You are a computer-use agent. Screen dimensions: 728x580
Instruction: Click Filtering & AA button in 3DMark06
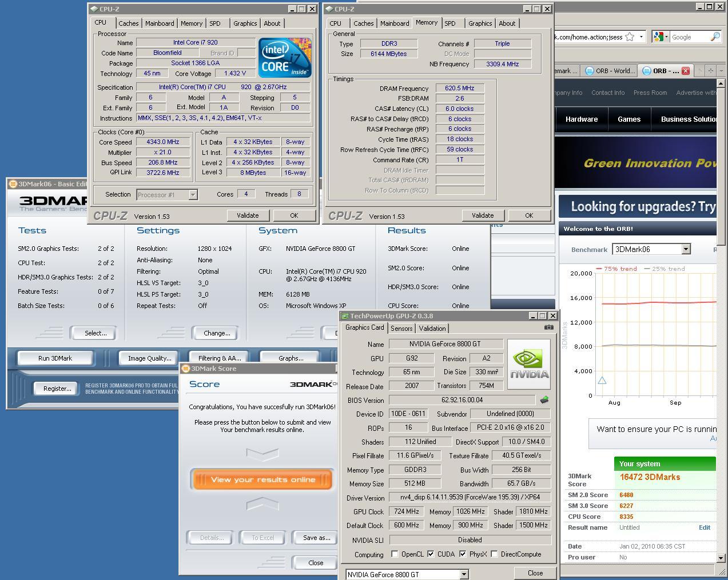pyautogui.click(x=220, y=358)
